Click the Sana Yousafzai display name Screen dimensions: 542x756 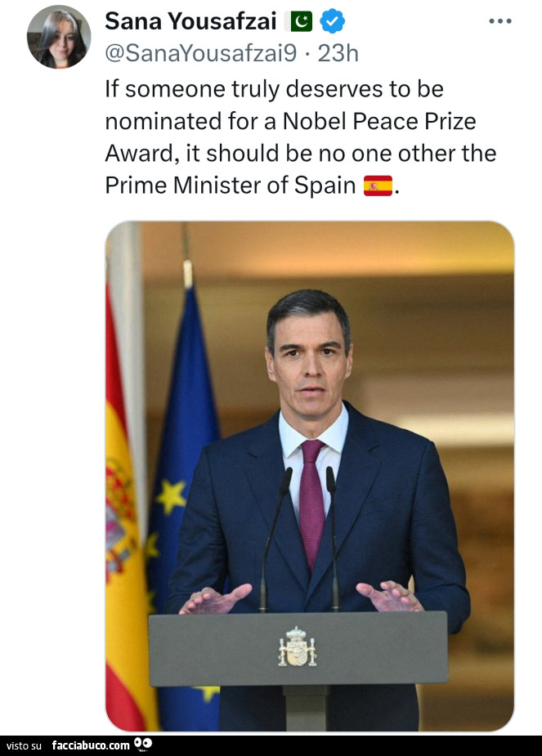click(x=190, y=21)
